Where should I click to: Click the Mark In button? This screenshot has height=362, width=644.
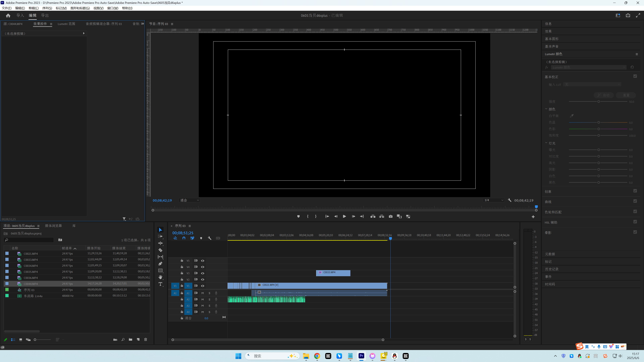coord(308,216)
